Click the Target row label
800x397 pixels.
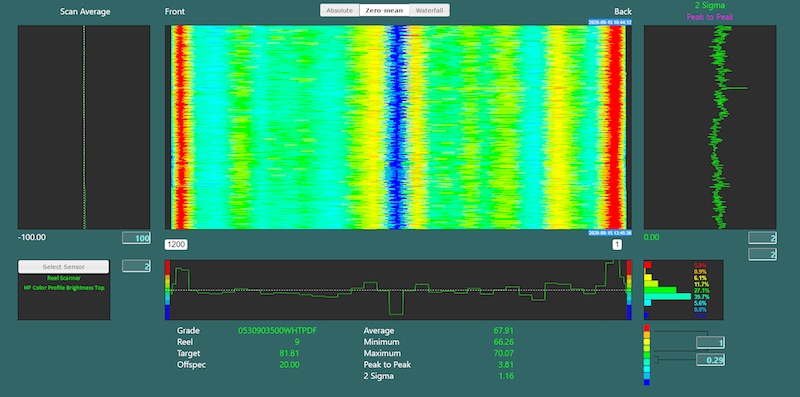click(x=189, y=353)
